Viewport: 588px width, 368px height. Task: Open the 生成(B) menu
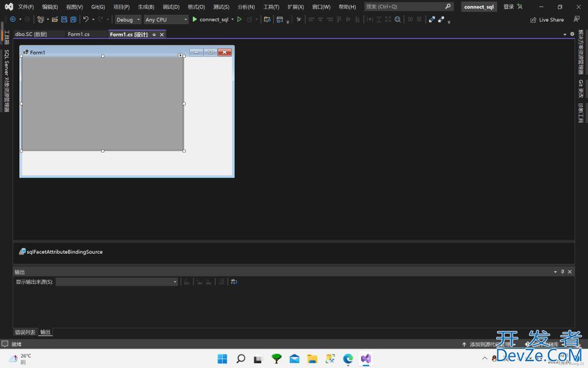(146, 6)
